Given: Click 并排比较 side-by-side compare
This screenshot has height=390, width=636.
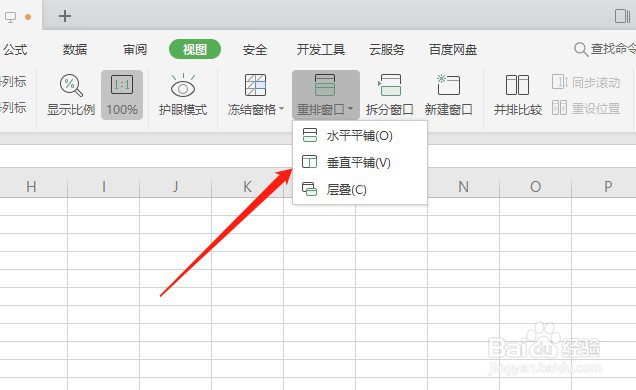Looking at the screenshot, I should [518, 94].
